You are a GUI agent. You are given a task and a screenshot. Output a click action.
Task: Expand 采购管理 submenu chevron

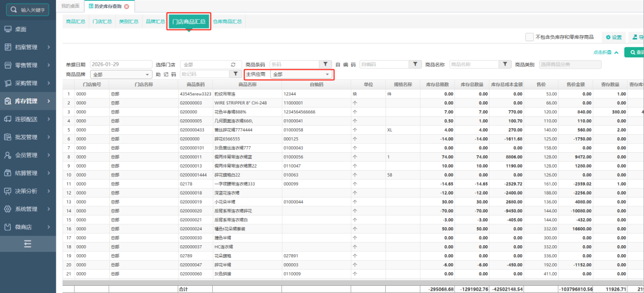(x=48, y=84)
